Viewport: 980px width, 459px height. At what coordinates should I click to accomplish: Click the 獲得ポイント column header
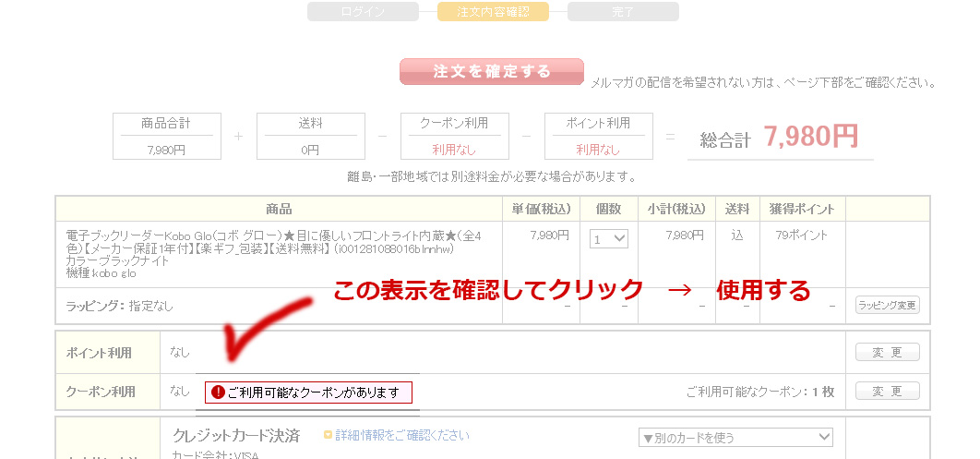click(799, 209)
